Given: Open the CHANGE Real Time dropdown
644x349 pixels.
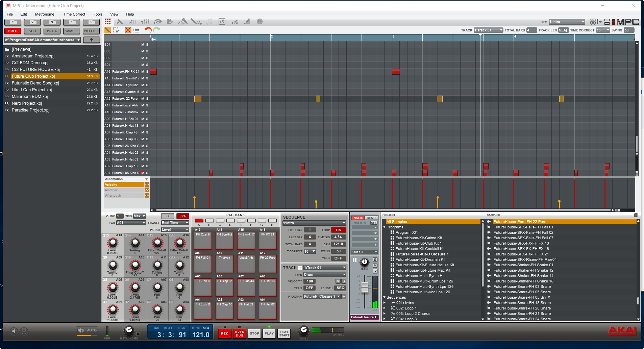Looking at the screenshot, I should [x=175, y=223].
